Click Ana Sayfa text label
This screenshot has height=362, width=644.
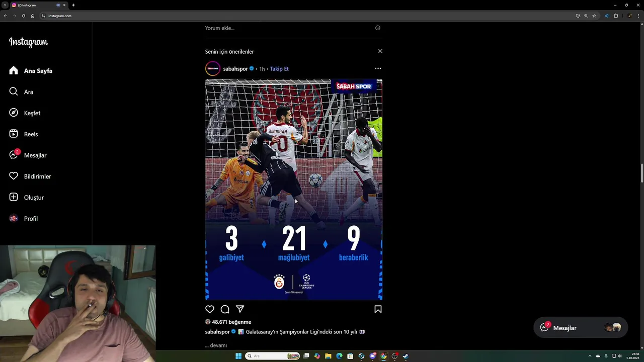pos(38,71)
